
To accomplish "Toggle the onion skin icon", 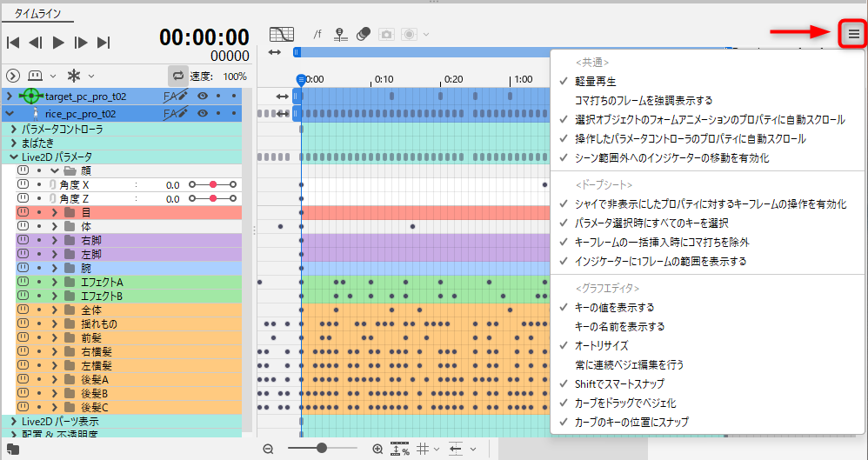I will click(364, 34).
